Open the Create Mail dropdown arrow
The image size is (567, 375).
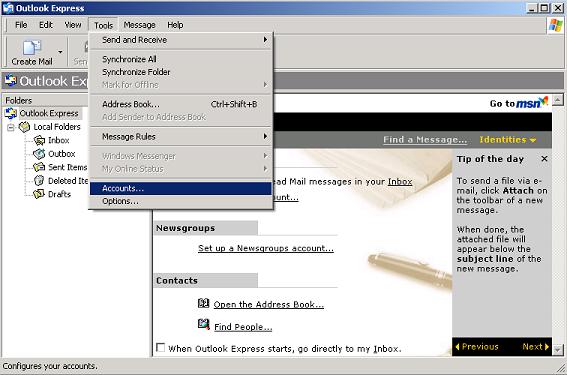[x=60, y=52]
